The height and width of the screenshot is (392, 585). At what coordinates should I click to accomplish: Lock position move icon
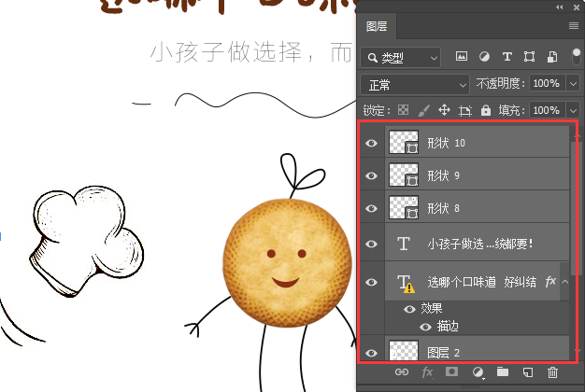444,110
